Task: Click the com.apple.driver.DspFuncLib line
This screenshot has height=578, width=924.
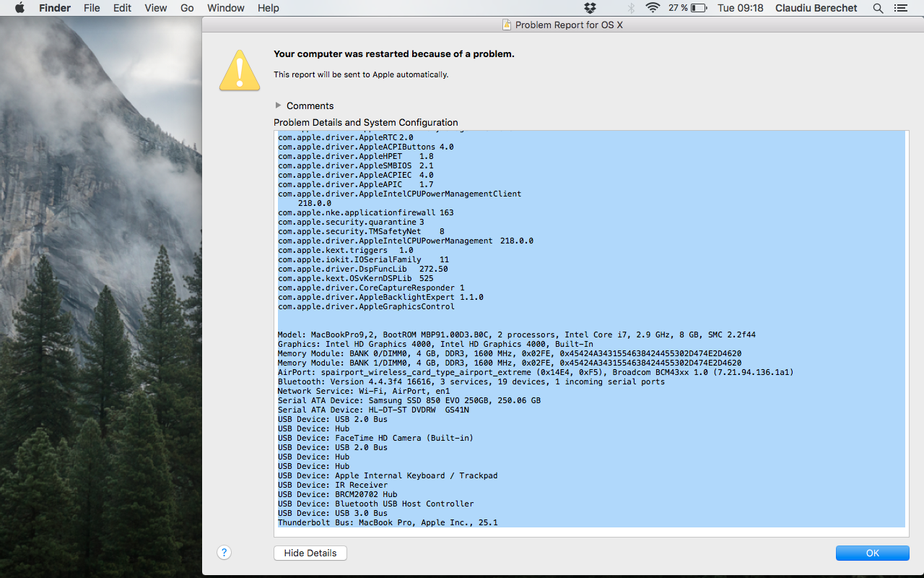Action: click(363, 269)
